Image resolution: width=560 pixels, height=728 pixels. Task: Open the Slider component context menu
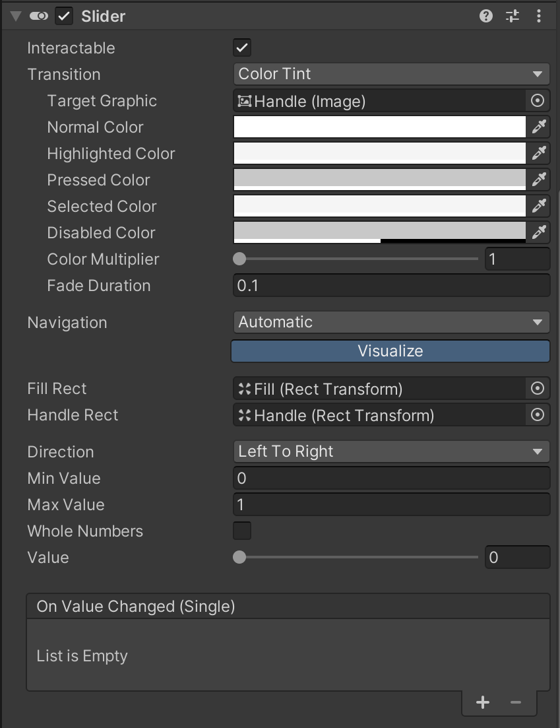click(539, 17)
